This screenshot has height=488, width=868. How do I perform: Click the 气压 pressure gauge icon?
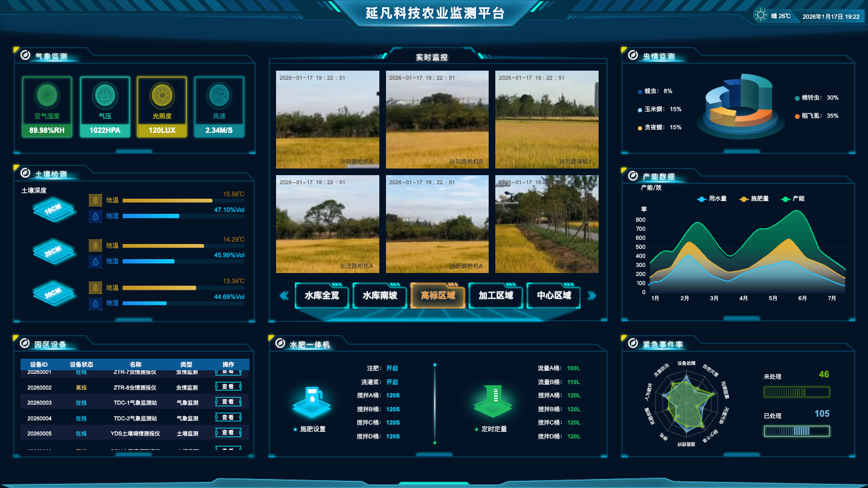click(x=104, y=95)
